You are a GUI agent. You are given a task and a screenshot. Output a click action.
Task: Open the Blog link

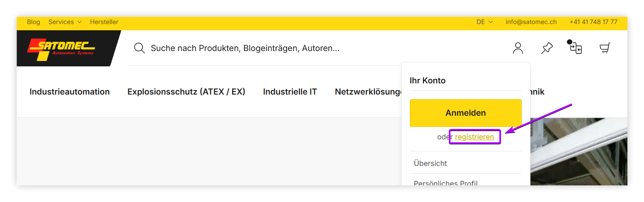pyautogui.click(x=34, y=22)
